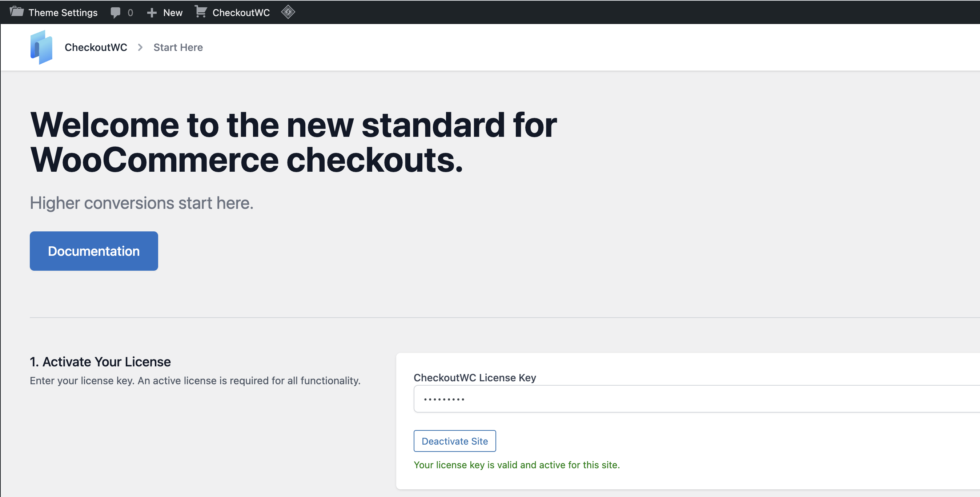Viewport: 980px width, 497px height.
Task: Focus the CheckoutWC License Key field
Action: pos(696,399)
